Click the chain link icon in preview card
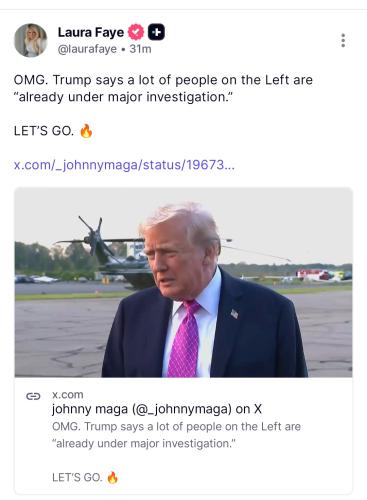The width and height of the screenshot is (367, 500). point(33,396)
